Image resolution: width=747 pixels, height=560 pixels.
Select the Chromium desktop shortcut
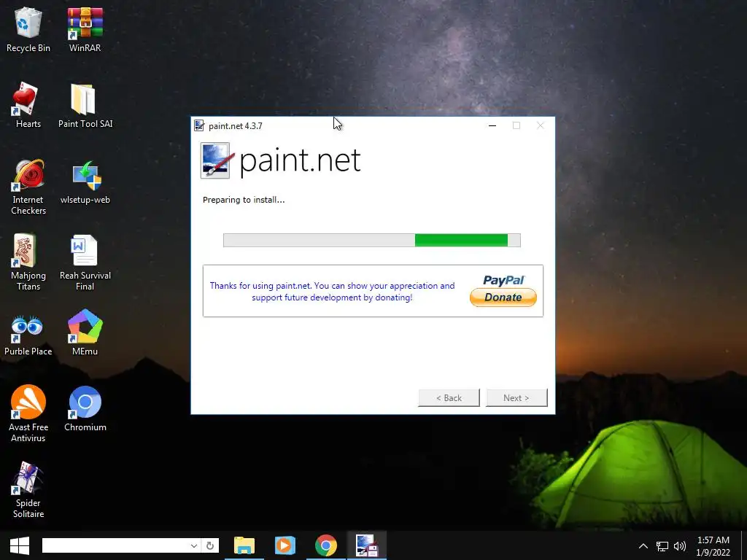click(85, 408)
